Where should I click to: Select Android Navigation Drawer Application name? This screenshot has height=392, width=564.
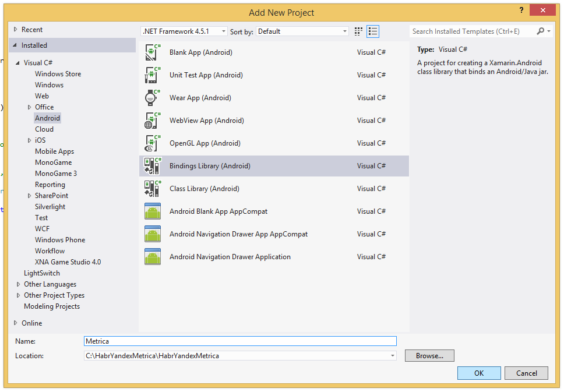230,257
